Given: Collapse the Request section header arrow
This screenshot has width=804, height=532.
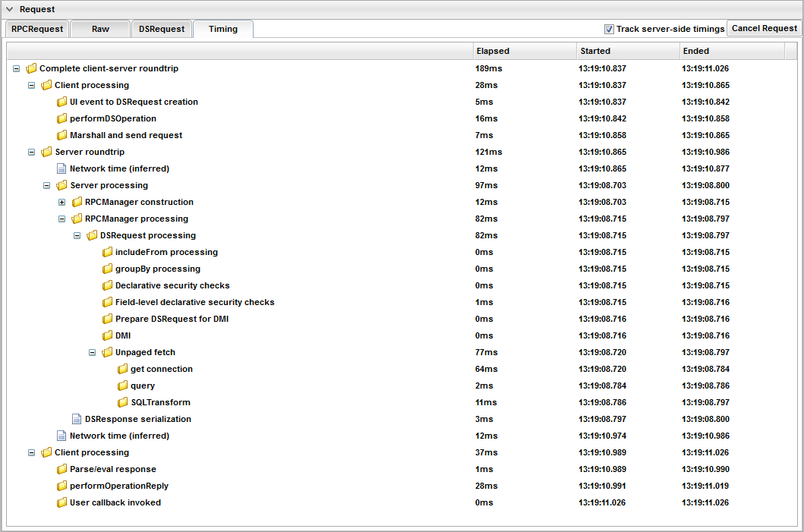Looking at the screenshot, I should [x=10, y=10].
